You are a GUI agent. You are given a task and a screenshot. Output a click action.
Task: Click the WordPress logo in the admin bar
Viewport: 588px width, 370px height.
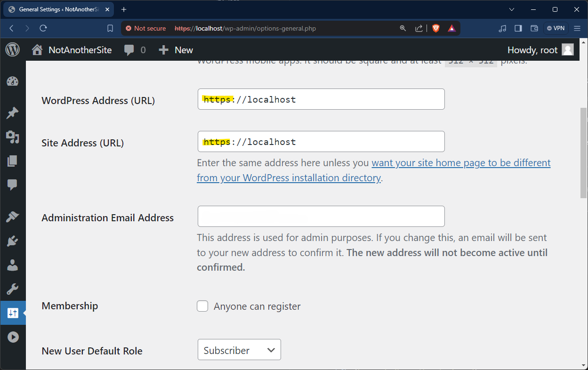pyautogui.click(x=13, y=50)
